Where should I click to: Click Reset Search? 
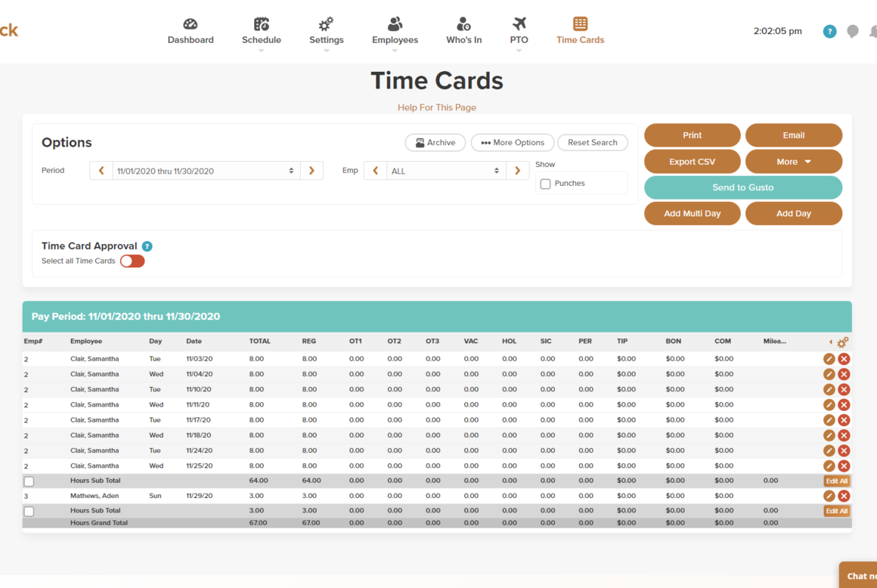[x=592, y=143]
